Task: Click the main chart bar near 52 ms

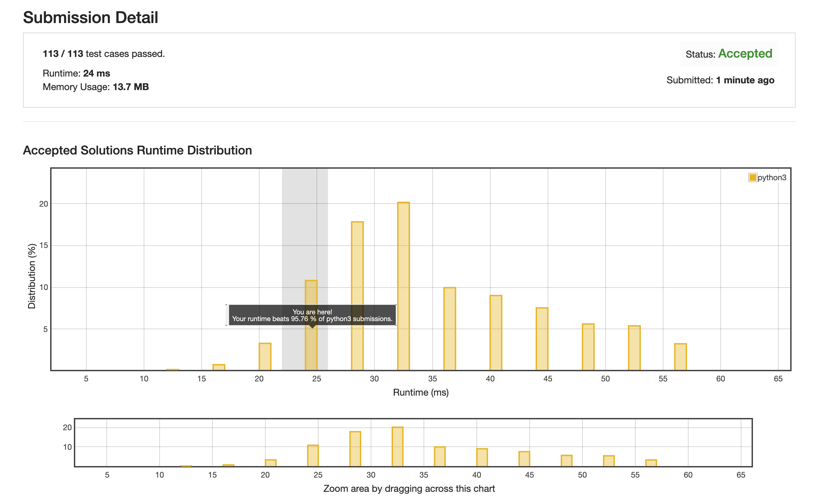Action: (x=634, y=348)
